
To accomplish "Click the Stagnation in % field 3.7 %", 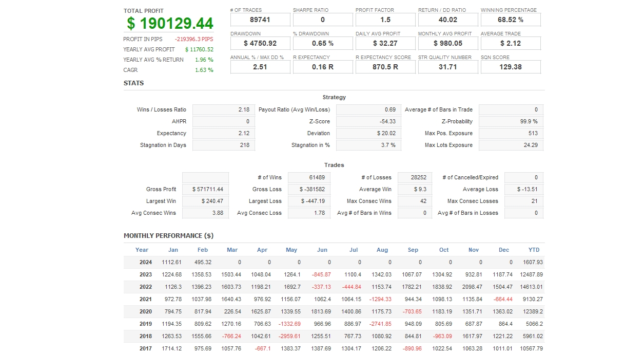I will (368, 145).
